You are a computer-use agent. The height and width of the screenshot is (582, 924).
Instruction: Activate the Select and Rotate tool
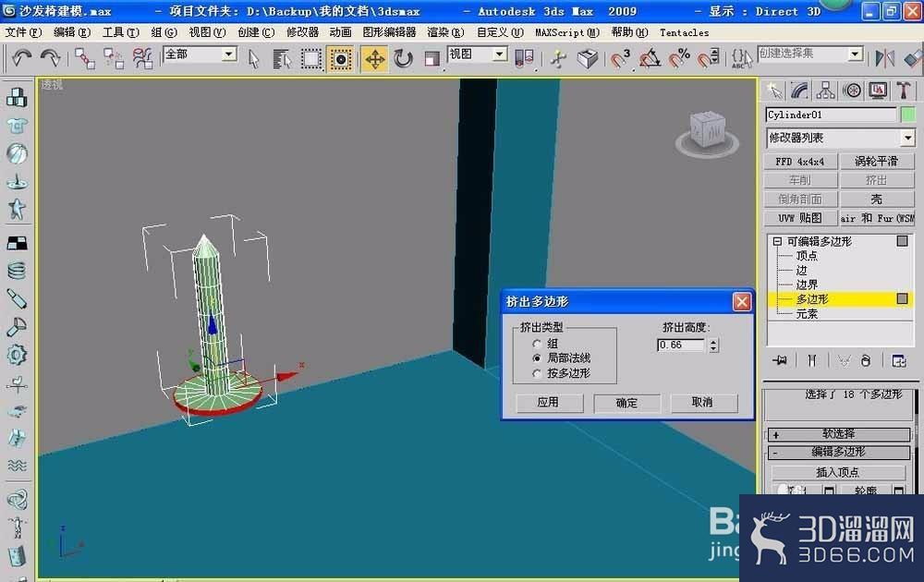pos(404,59)
